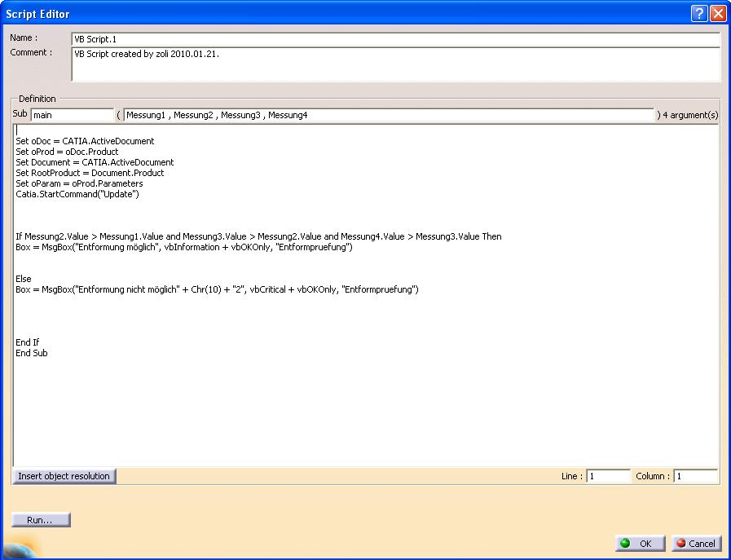
Task: Click line 'Set Document = CATIA.ActiveDocument'
Action: (x=95, y=162)
